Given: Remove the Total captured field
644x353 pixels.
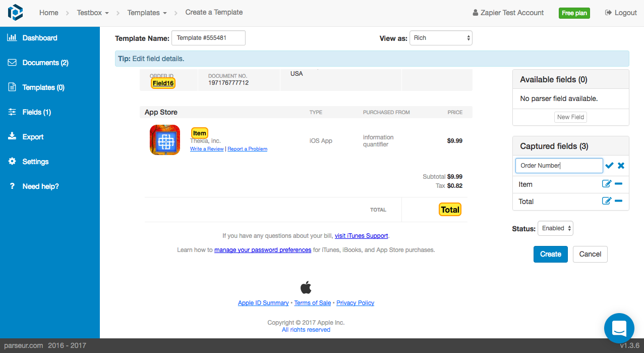Looking at the screenshot, I should pyautogui.click(x=619, y=201).
